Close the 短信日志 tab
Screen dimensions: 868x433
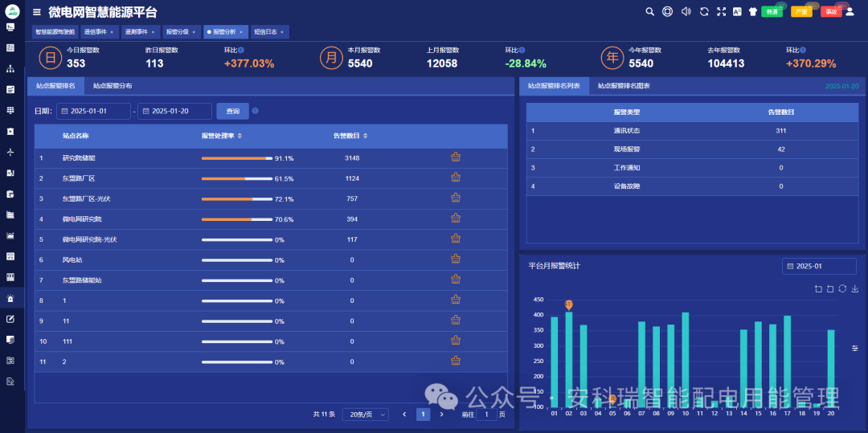[282, 32]
